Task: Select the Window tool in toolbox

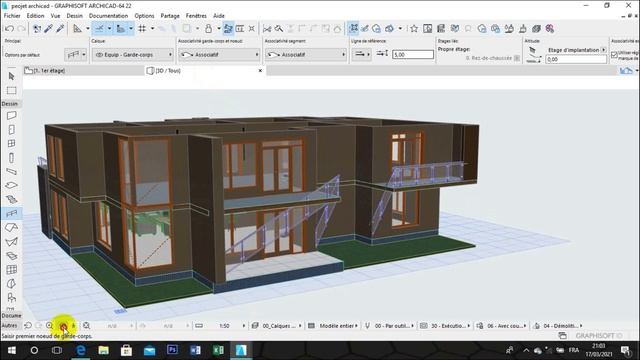Action: (x=11, y=144)
